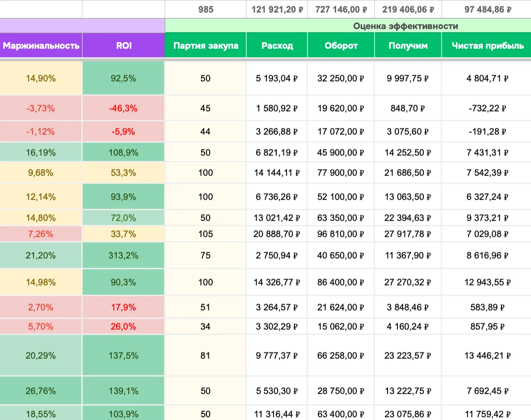Click the Расход header cell
531x420 pixels.
tap(277, 45)
